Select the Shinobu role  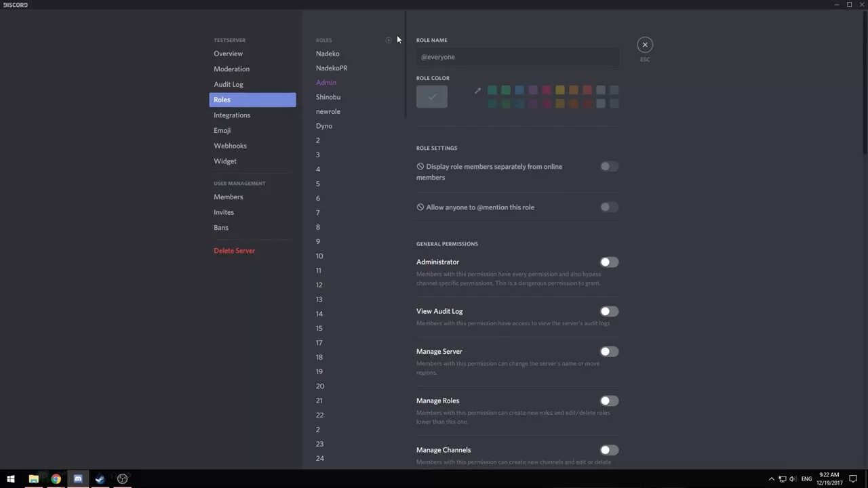328,97
